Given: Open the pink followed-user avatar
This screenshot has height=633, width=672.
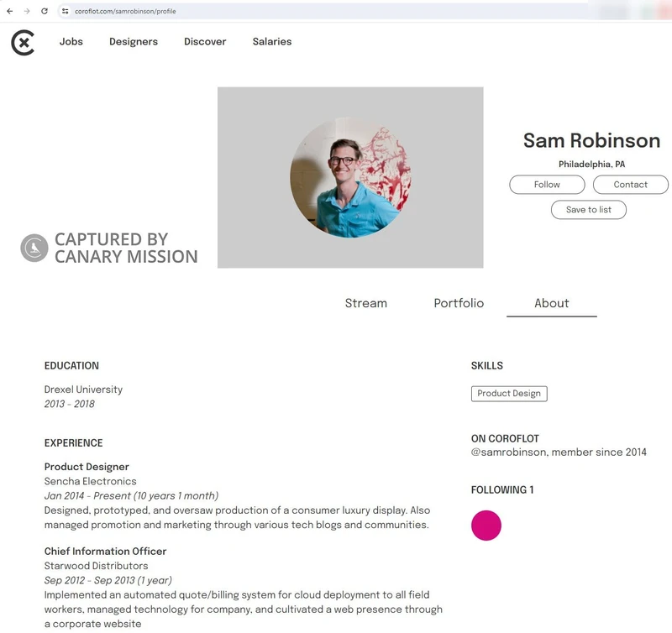Looking at the screenshot, I should click(486, 526).
